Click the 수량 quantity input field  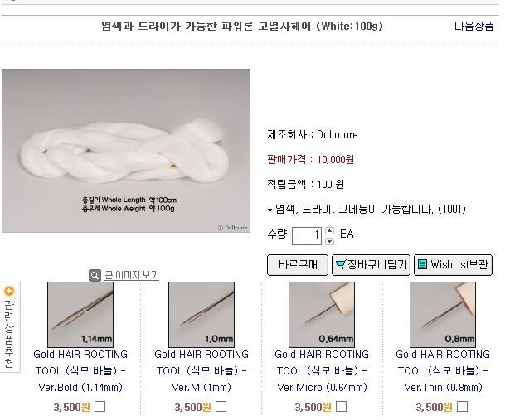[307, 235]
